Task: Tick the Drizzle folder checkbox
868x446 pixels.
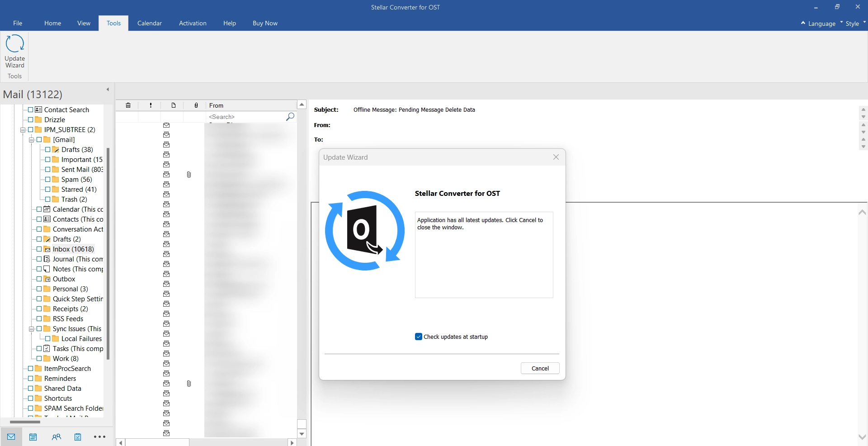Action: tap(31, 120)
